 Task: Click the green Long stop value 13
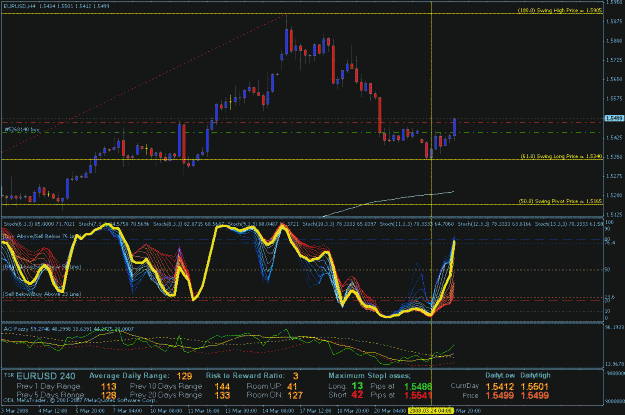coord(357,386)
